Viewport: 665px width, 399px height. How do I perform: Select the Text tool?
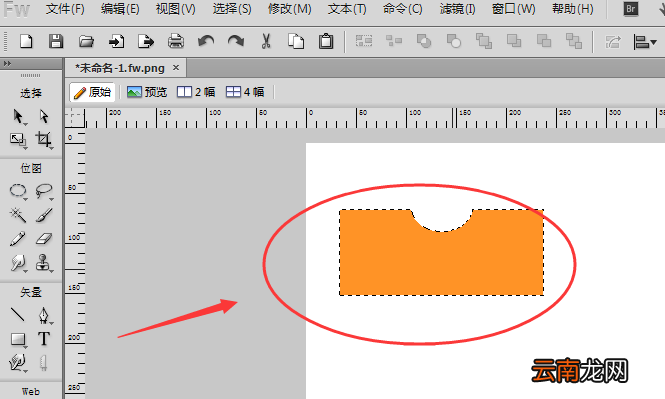coord(44,339)
